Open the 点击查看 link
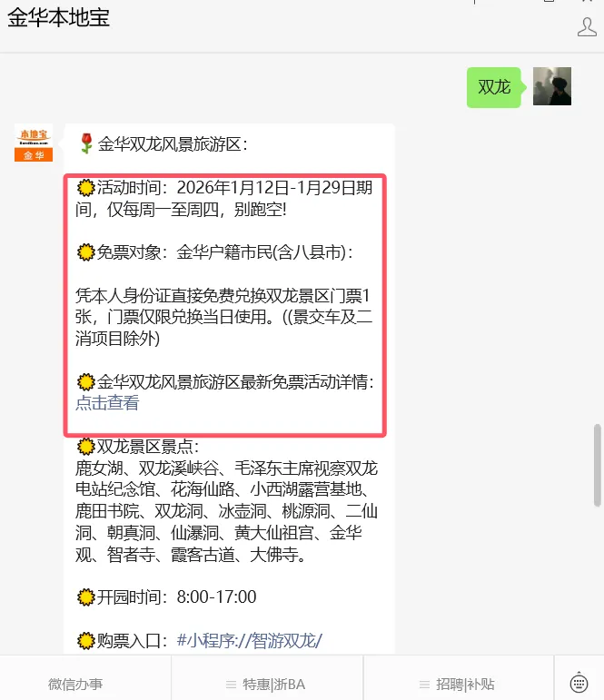 (x=107, y=403)
